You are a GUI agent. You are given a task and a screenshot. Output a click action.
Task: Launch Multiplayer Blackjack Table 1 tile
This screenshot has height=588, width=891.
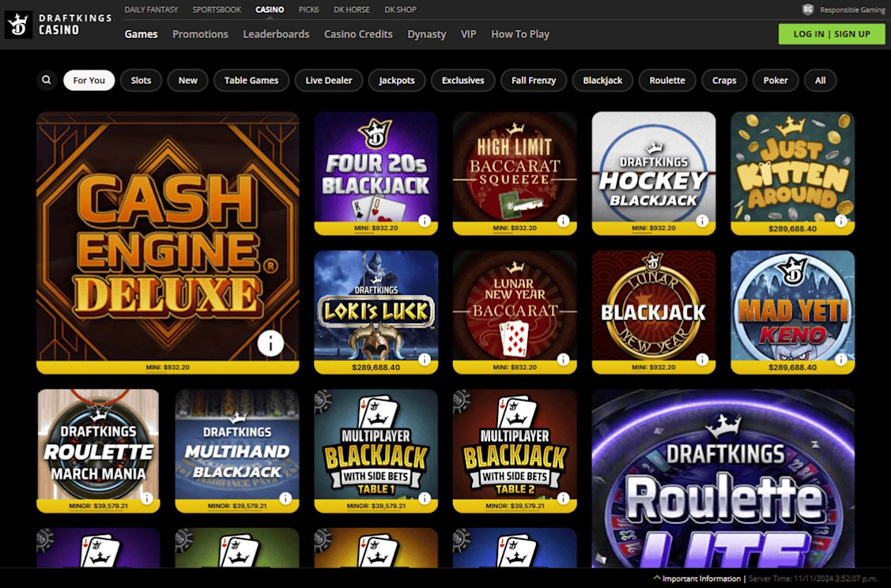376,450
